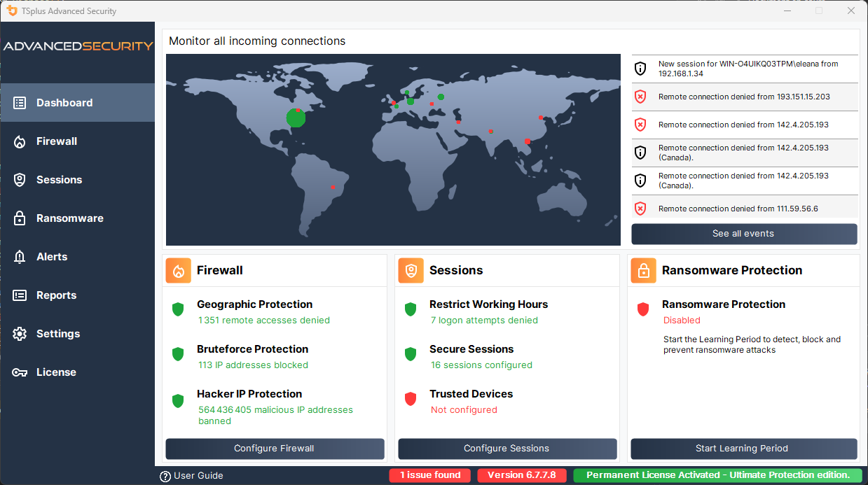Click the orange padlock on Ransomware Protection card
868x485 pixels.
pyautogui.click(x=643, y=270)
